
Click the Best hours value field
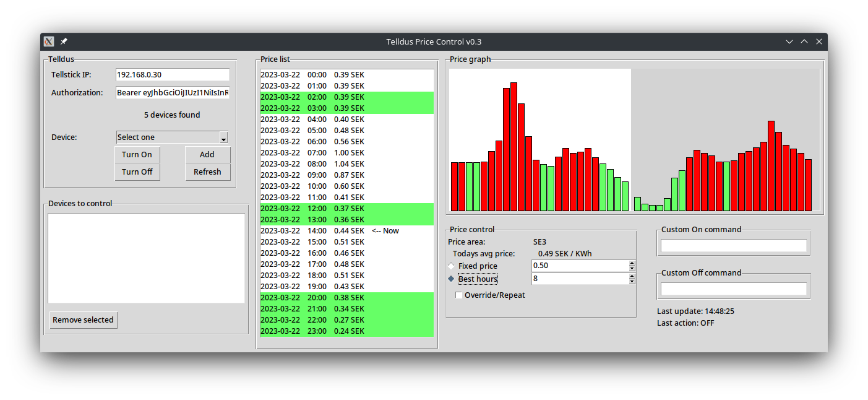[x=580, y=279]
